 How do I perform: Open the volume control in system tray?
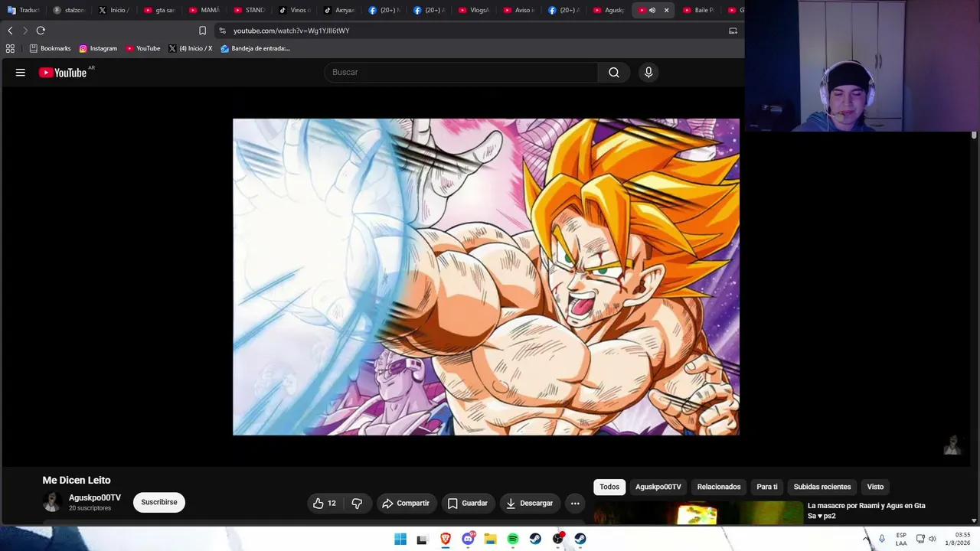[932, 539]
